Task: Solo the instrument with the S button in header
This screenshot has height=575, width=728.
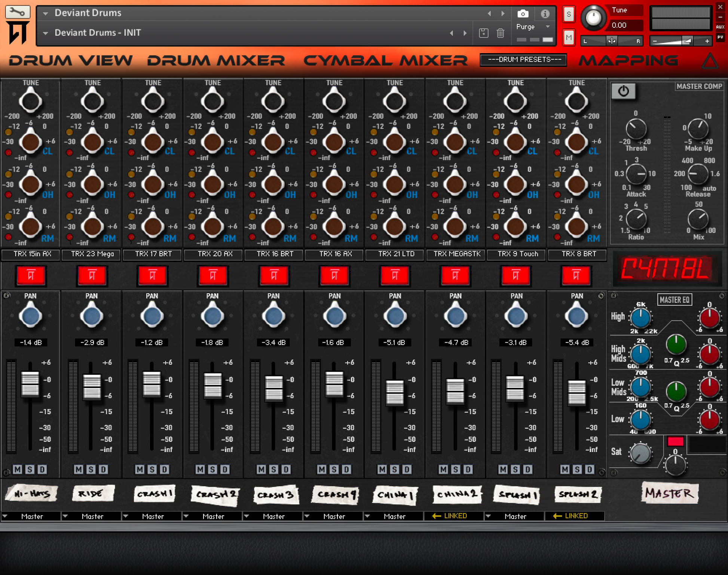Action: click(569, 14)
